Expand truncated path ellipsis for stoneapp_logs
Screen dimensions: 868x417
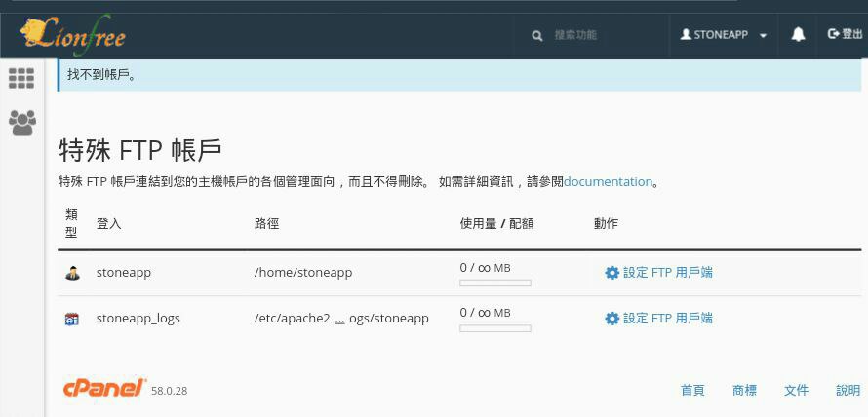[340, 320]
